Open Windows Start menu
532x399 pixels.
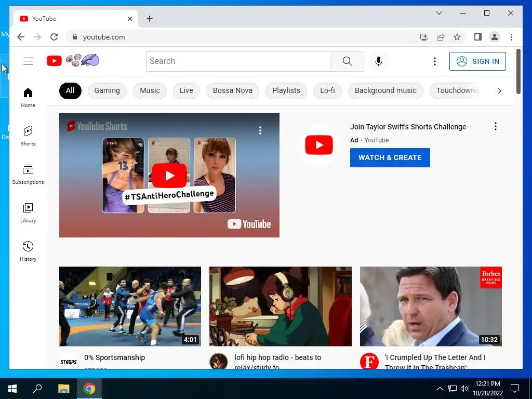click(12, 389)
